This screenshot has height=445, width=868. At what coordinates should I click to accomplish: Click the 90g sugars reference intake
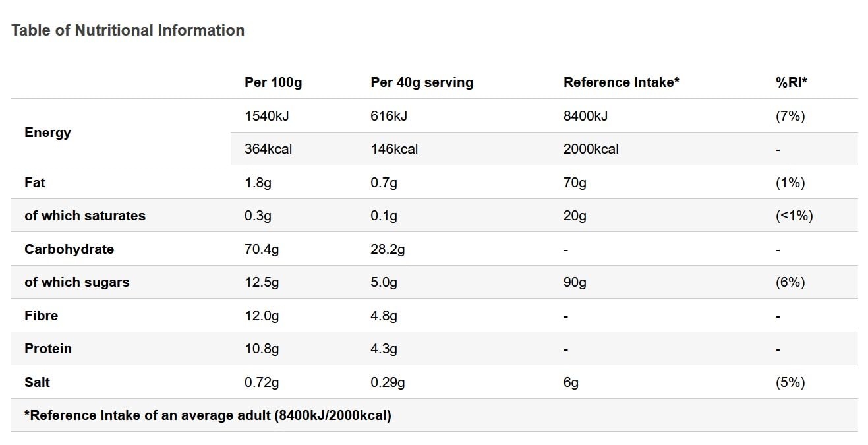point(575,282)
